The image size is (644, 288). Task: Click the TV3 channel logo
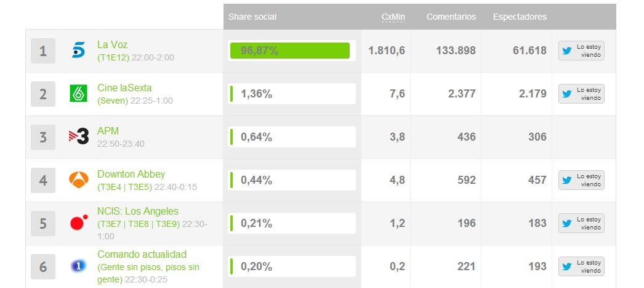point(78,137)
